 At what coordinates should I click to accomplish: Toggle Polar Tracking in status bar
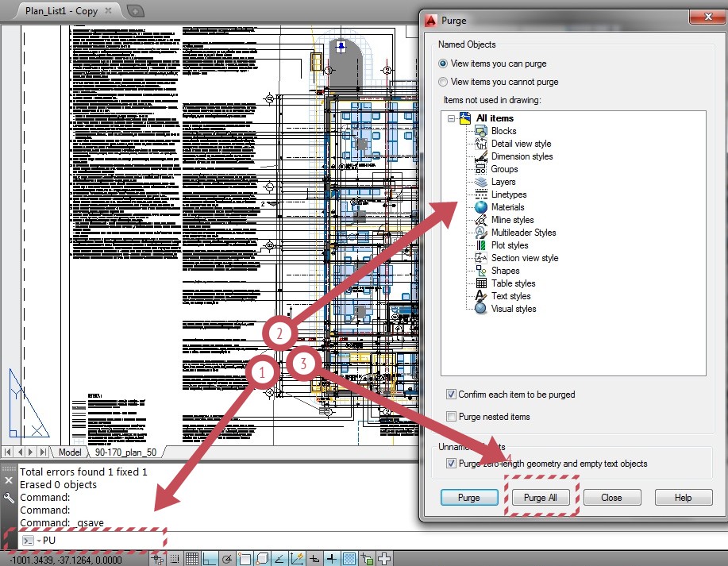pos(227,559)
